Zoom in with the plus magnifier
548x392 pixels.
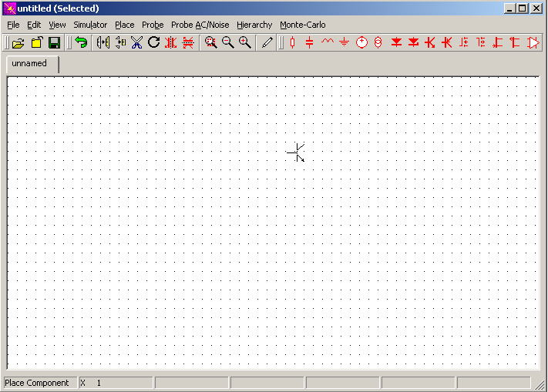(245, 42)
